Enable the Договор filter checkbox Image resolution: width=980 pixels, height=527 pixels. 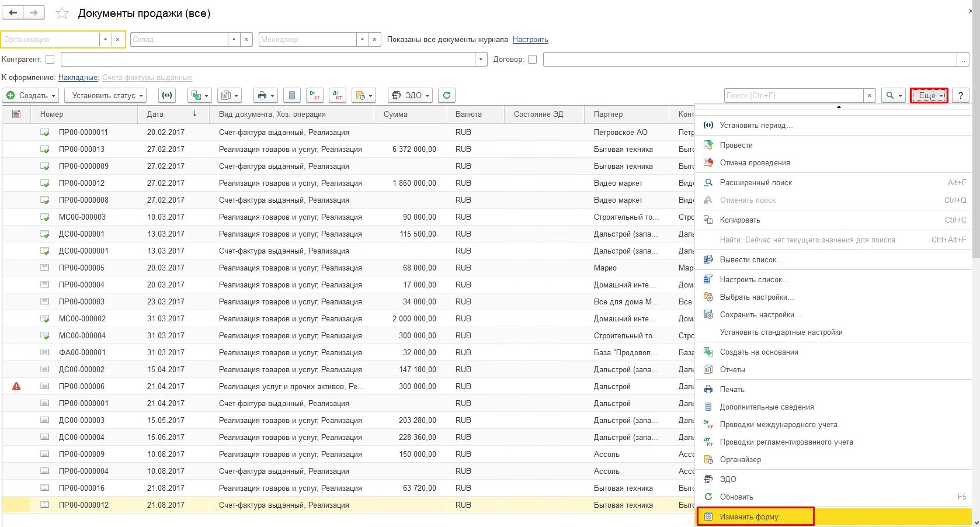532,59
